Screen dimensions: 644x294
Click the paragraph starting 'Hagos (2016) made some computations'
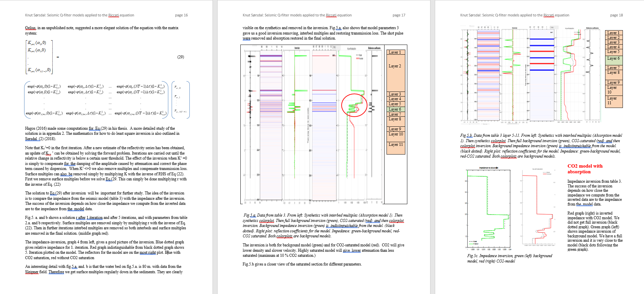[102, 133]
